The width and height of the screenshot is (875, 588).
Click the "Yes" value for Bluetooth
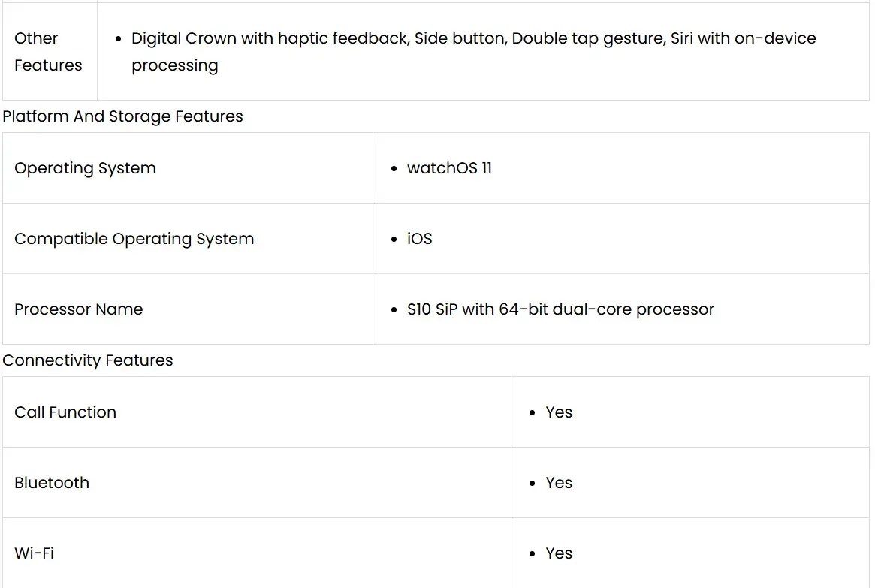click(x=559, y=483)
